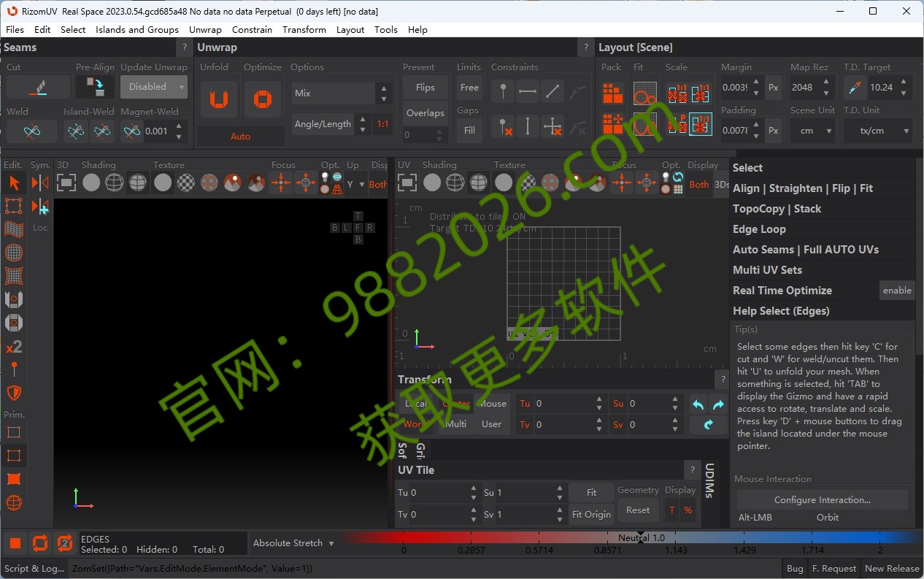Click the Configure Interaction... button
Viewport: 924px width, 579px height.
pos(823,500)
